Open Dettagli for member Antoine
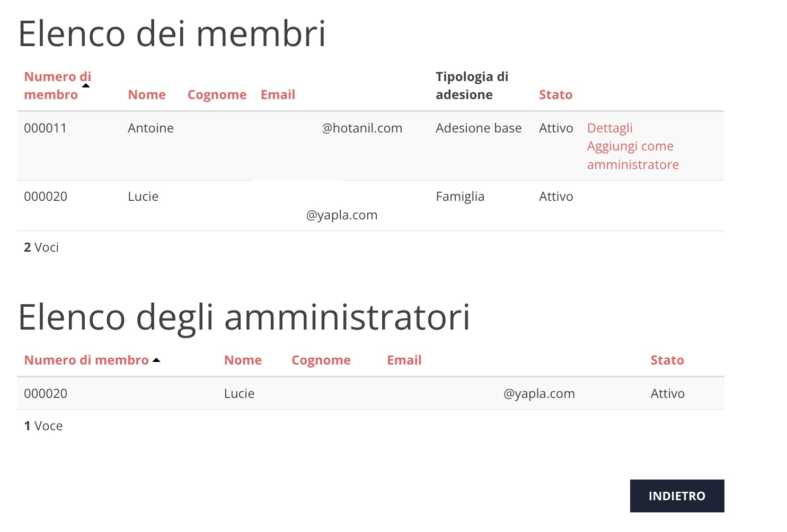Image resolution: width=787 pixels, height=532 pixels. point(609,128)
